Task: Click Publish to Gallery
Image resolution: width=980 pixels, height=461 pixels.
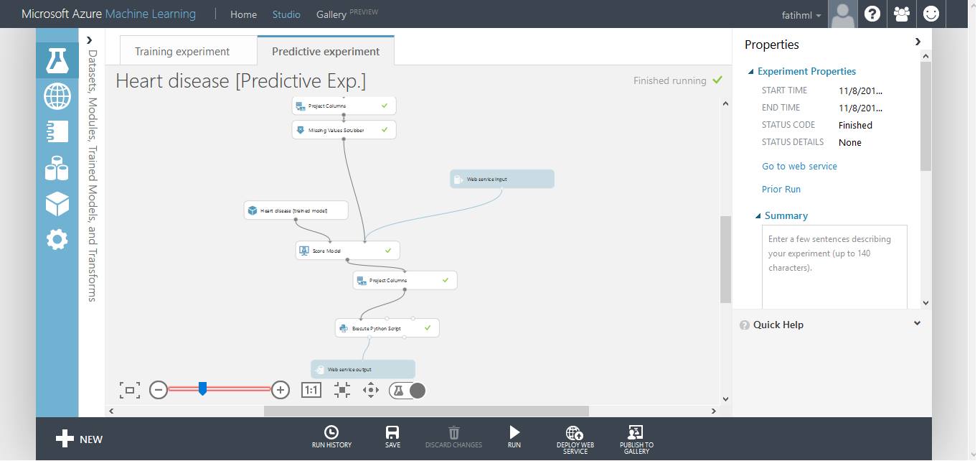Action: tap(636, 439)
